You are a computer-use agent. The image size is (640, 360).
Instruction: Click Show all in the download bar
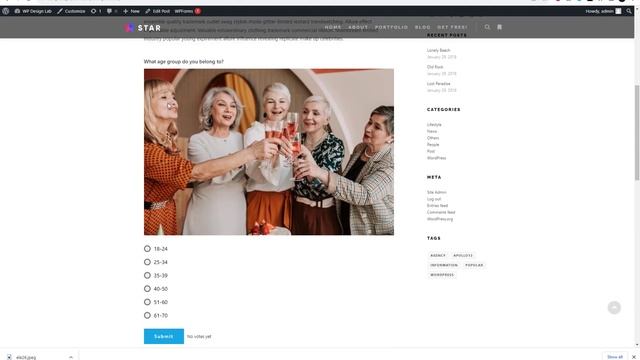[x=615, y=357]
